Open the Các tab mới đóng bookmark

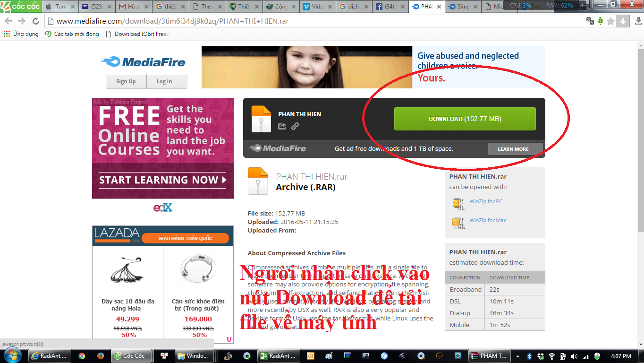coord(72,34)
